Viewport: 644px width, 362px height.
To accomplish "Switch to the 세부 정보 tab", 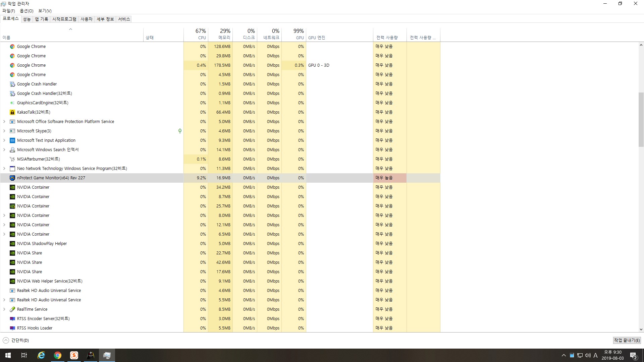I will coord(105,19).
